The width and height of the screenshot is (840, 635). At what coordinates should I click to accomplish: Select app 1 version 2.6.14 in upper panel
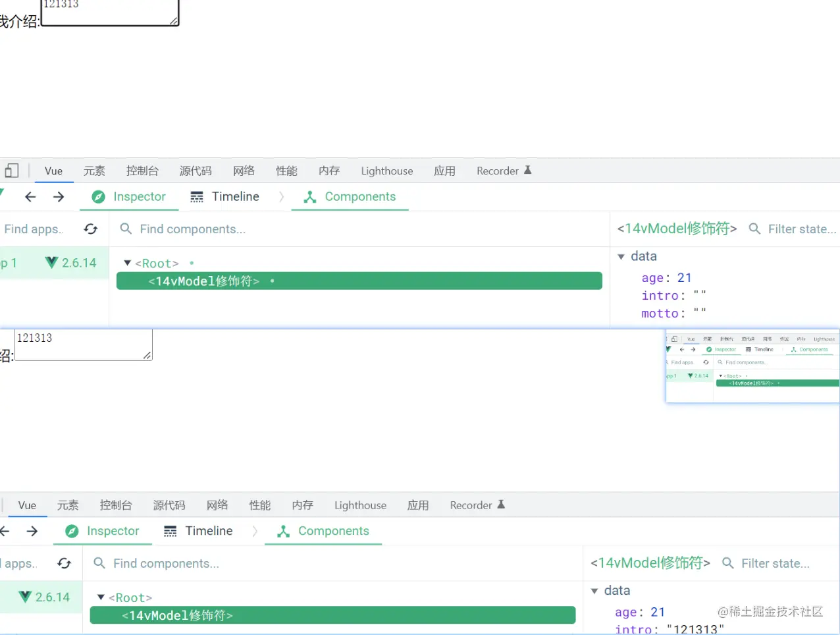(54, 263)
